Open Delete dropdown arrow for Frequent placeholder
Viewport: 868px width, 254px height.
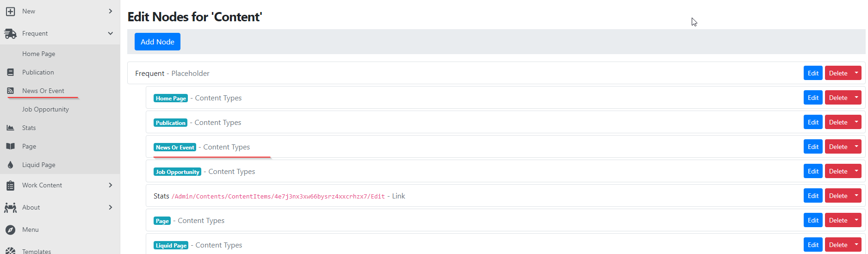856,73
